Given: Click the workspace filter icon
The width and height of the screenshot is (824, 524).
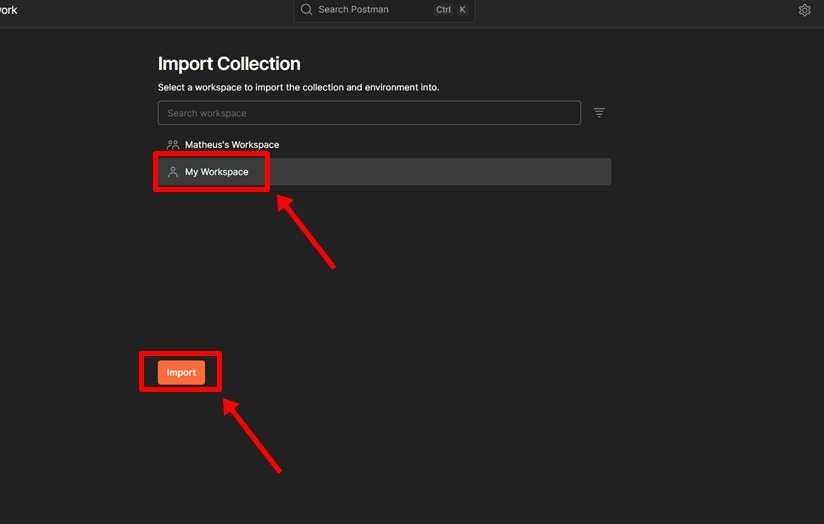Looking at the screenshot, I should tap(599, 113).
